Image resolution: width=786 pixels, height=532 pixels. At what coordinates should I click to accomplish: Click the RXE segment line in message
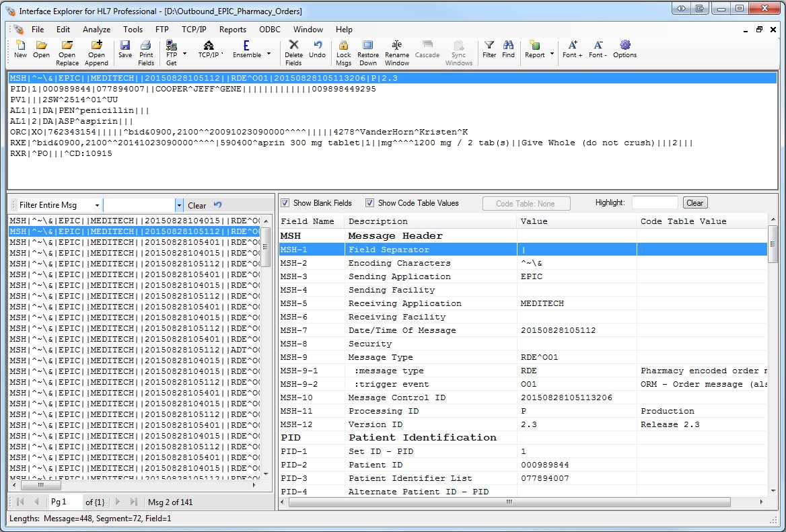point(351,143)
